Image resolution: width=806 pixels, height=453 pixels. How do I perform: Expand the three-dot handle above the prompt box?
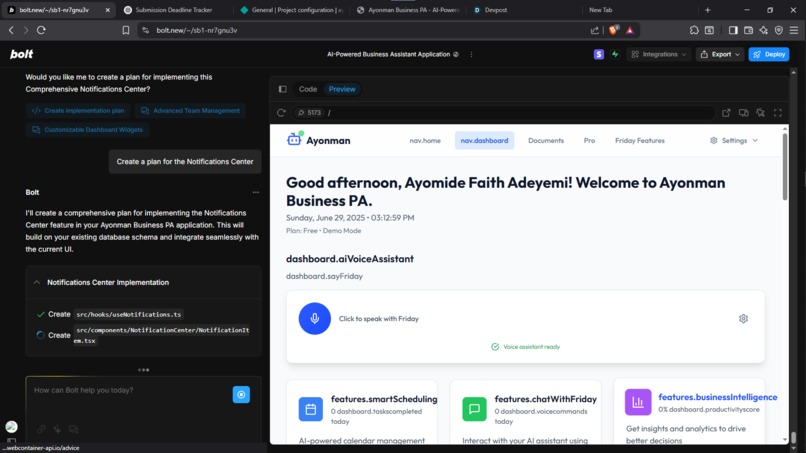pos(143,370)
